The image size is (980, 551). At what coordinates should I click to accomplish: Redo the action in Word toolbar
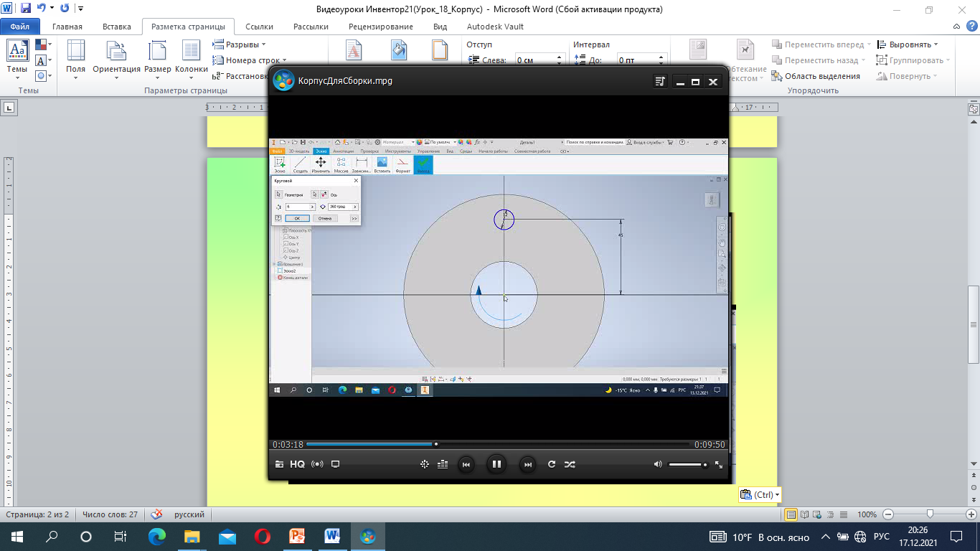coord(65,9)
